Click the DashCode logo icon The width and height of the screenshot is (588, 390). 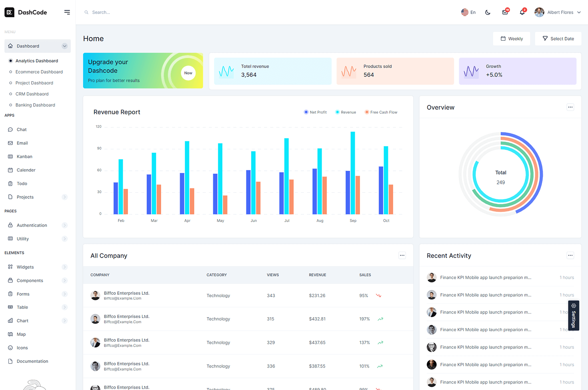9,12
